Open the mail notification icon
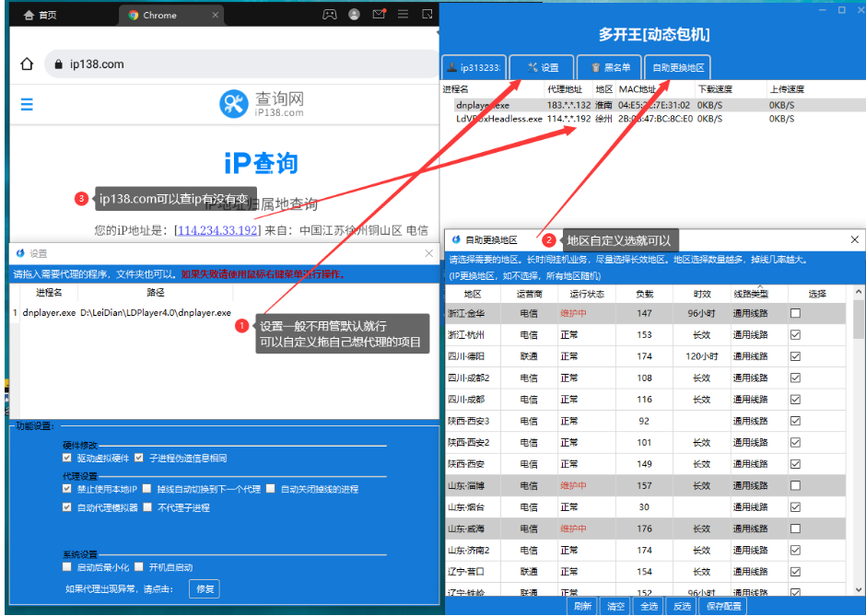The height and width of the screenshot is (616, 866). (x=379, y=15)
